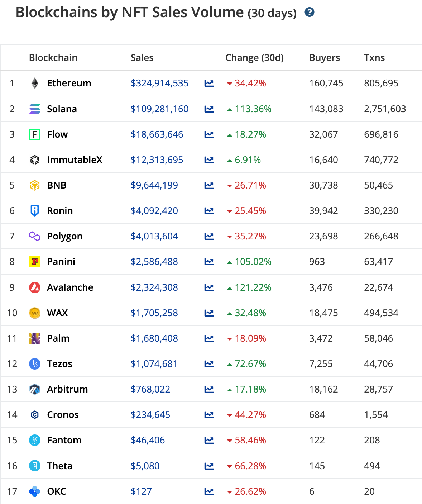The image size is (422, 504).
Task: Click Ronin sales value $4,092,420
Action: tap(154, 211)
